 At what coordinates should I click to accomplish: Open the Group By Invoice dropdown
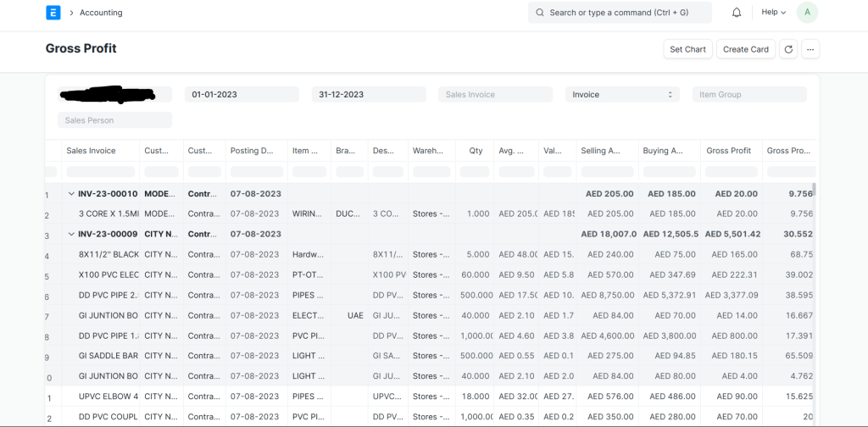tap(622, 95)
